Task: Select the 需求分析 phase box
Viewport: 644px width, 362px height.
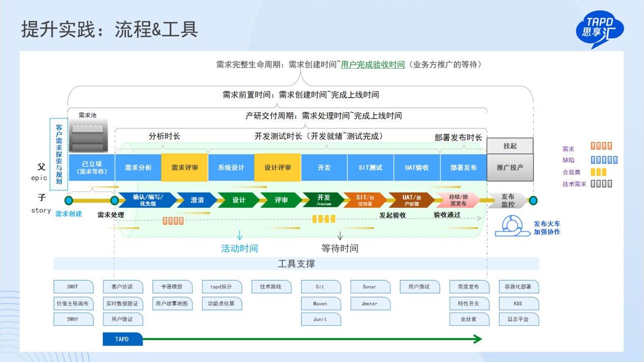Action: coord(138,168)
